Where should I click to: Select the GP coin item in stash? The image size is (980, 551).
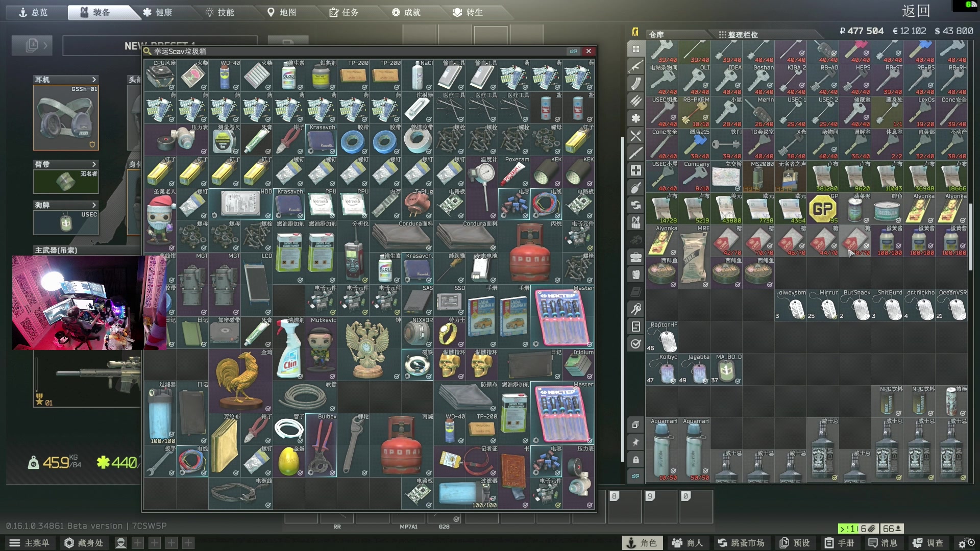pos(823,208)
